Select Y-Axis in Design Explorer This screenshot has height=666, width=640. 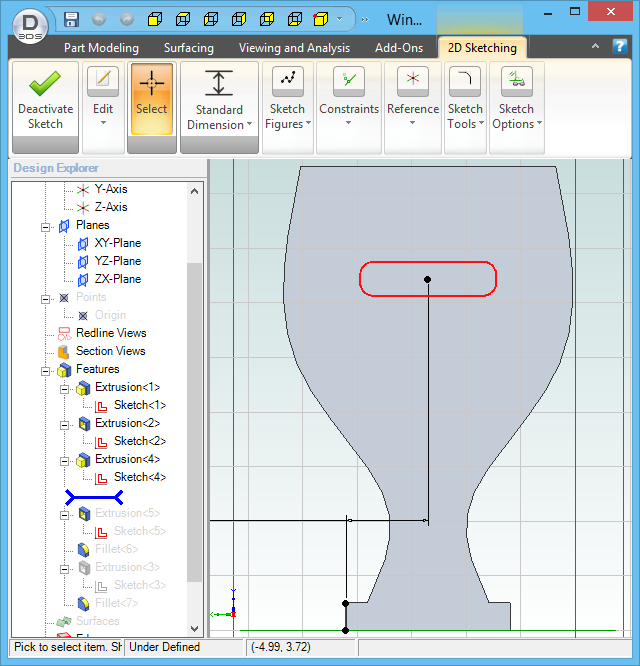click(110, 189)
